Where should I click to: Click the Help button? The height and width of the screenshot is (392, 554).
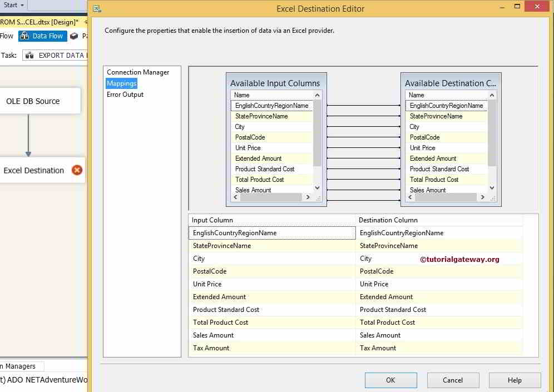pos(514,380)
